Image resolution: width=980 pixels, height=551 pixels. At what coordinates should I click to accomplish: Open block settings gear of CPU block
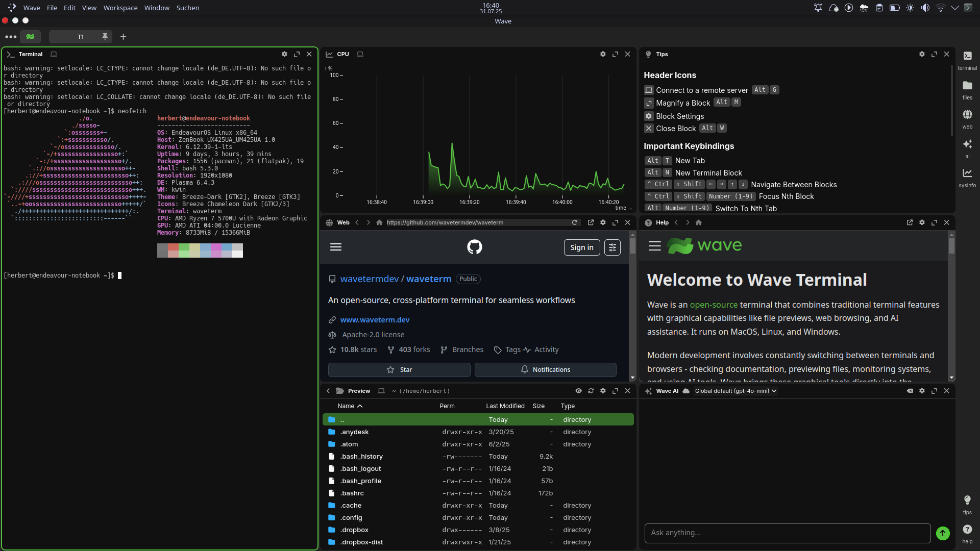coord(603,54)
